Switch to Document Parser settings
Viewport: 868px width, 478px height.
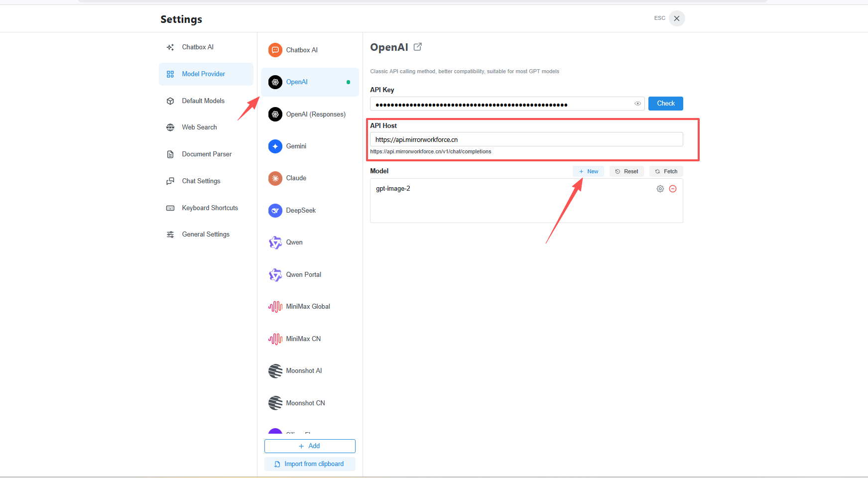[x=206, y=154]
